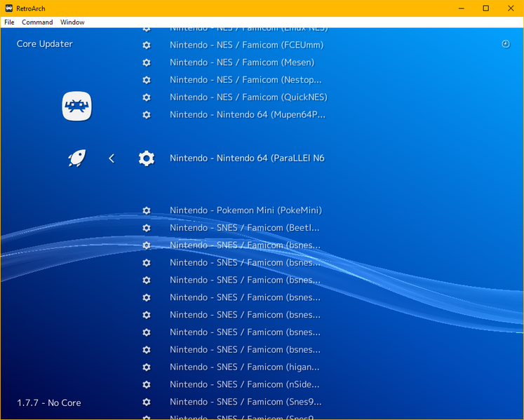524x420 pixels.
Task: Open the File menu
Action: point(9,22)
